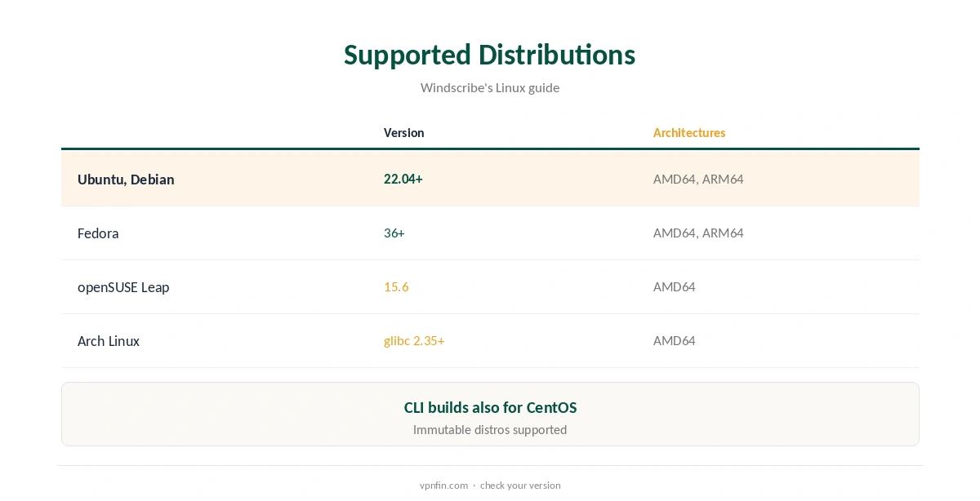Click the Supported Distributions heading

[489, 55]
